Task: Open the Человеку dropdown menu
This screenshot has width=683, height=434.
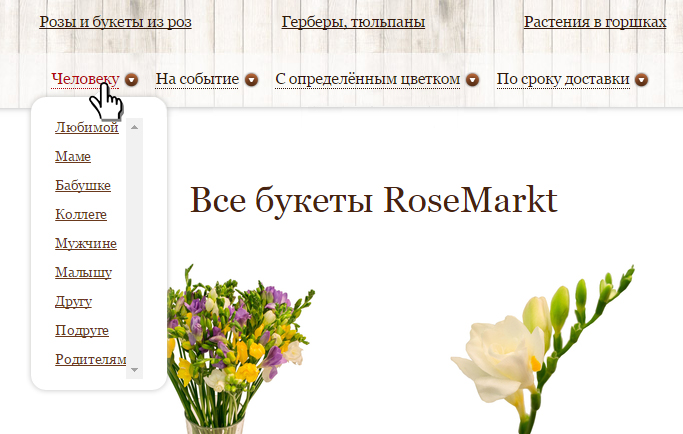Action: pyautogui.click(x=85, y=79)
